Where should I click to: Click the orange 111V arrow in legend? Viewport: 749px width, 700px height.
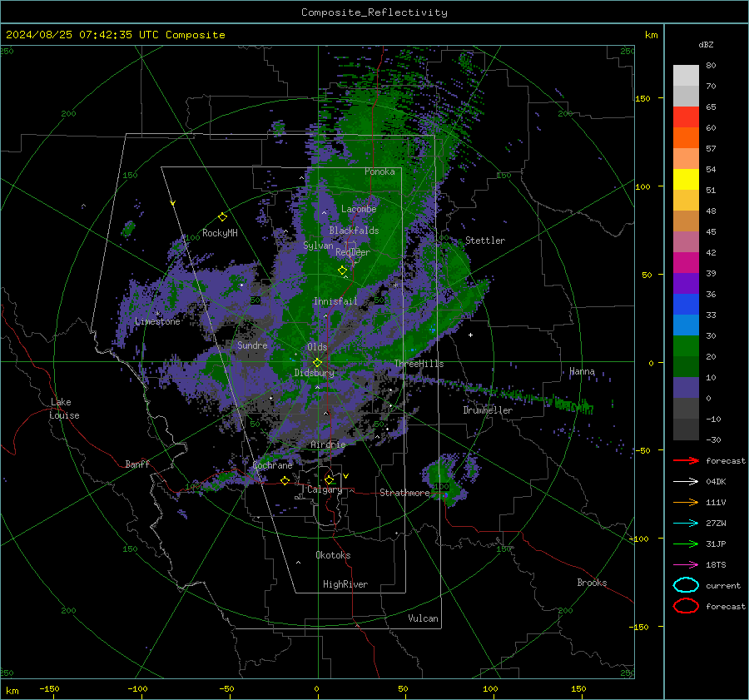(686, 502)
